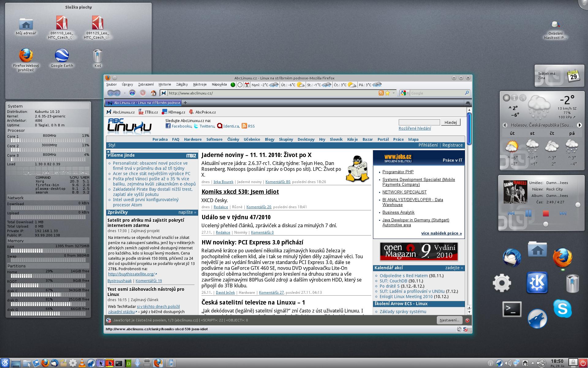The image size is (588, 368).
Task: Show next location in weather widget
Action: coord(579,125)
